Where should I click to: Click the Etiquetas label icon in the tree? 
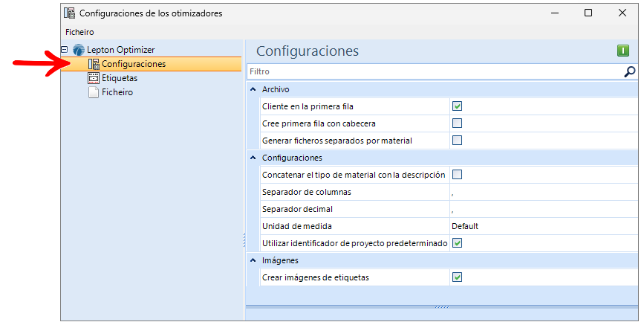(94, 78)
